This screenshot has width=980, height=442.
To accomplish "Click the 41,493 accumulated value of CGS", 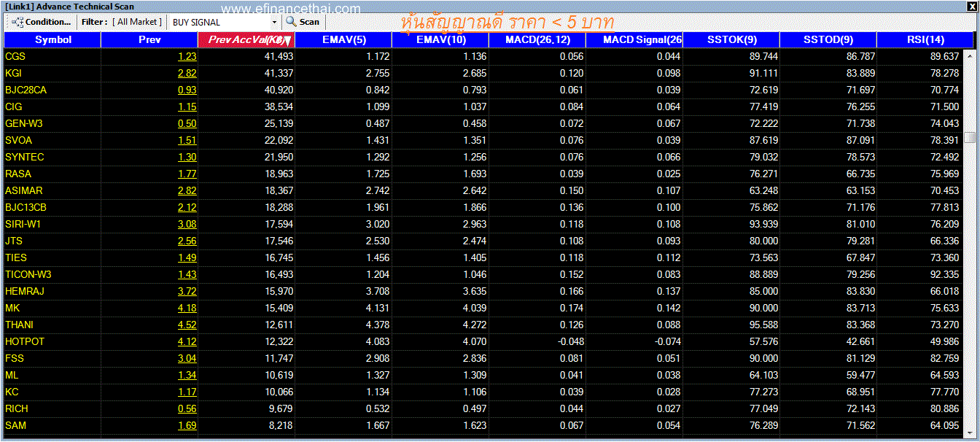I will click(279, 56).
